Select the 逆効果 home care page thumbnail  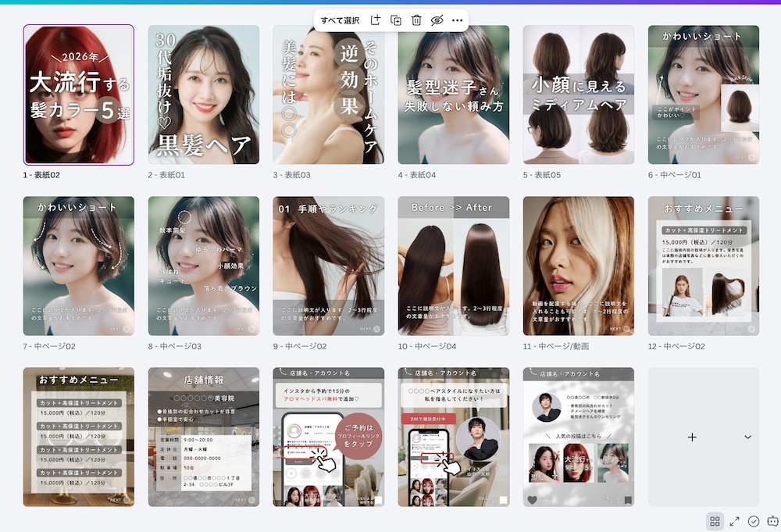click(329, 95)
